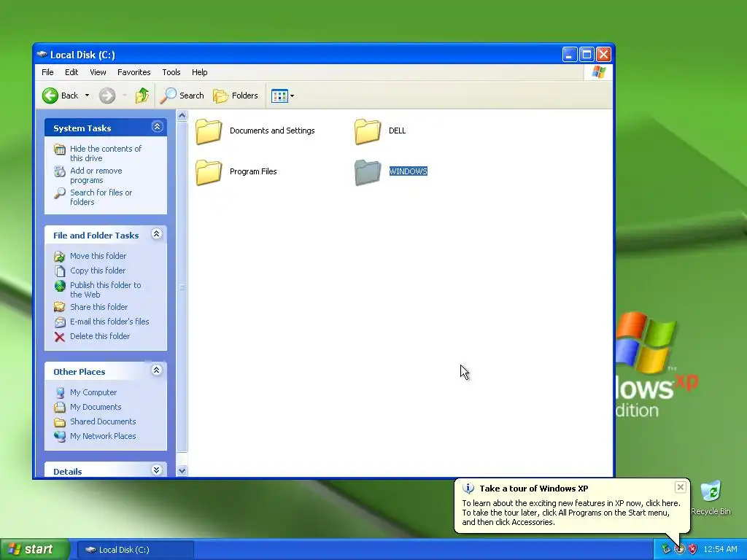
Task: Collapse the Other Places panel
Action: pos(157,370)
